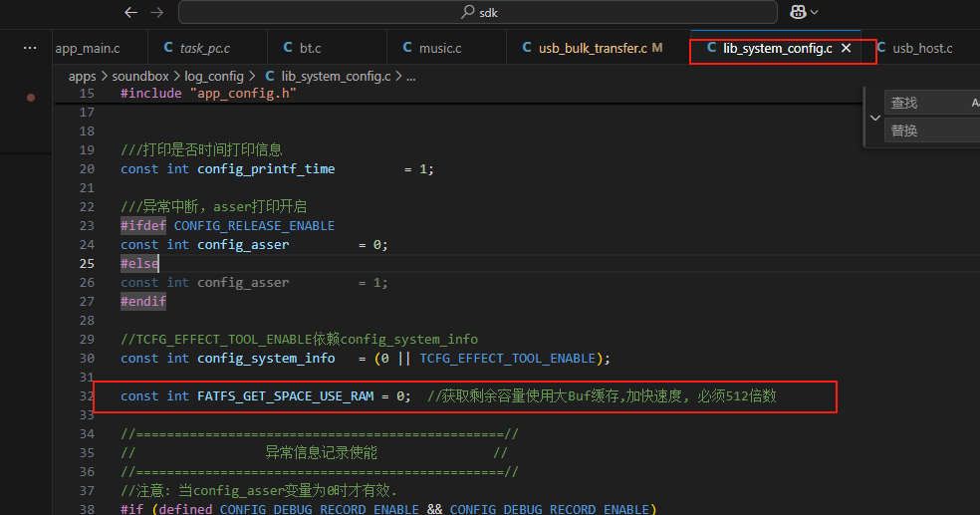This screenshot has height=515, width=980.
Task: Click the search magnifier icon in command center
Action: coord(467,12)
